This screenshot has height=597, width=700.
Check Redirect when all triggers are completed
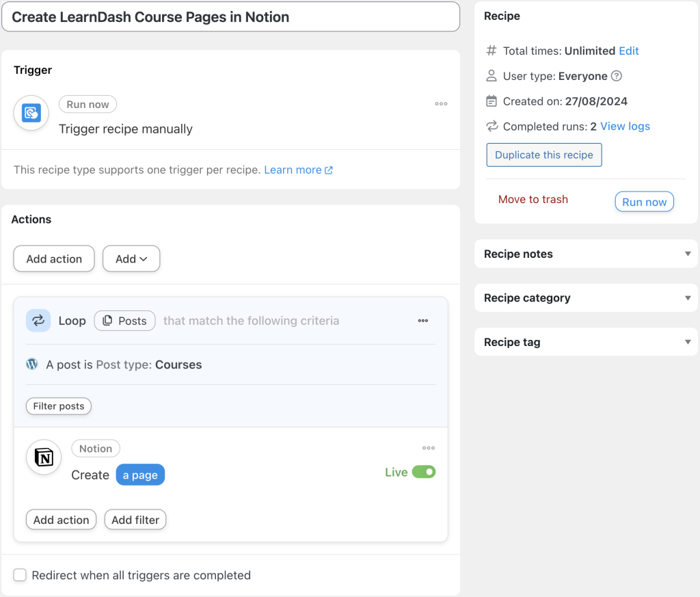point(21,575)
